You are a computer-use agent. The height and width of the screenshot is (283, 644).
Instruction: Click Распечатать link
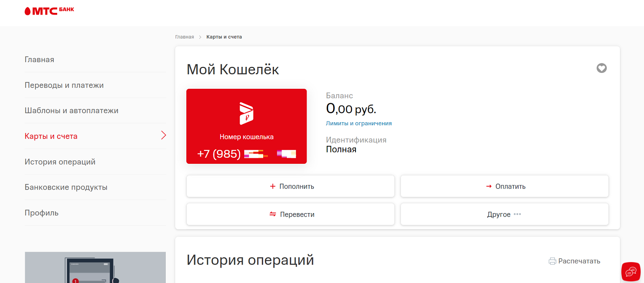(579, 261)
